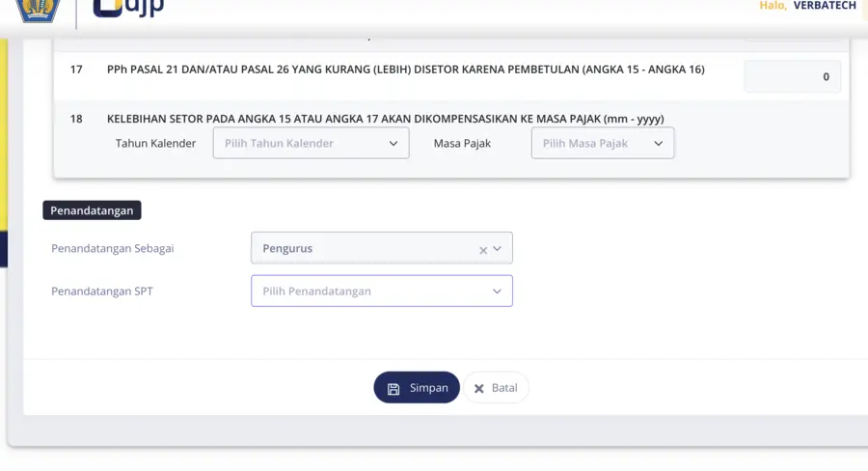Click the row 17 PPh Pasal 21 description text
The image size is (868, 471).
point(406,69)
